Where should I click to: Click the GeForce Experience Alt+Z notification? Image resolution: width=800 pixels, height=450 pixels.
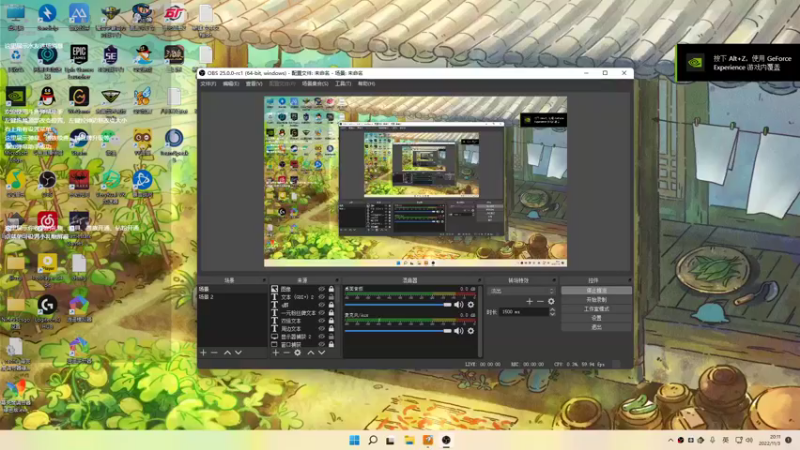click(738, 63)
